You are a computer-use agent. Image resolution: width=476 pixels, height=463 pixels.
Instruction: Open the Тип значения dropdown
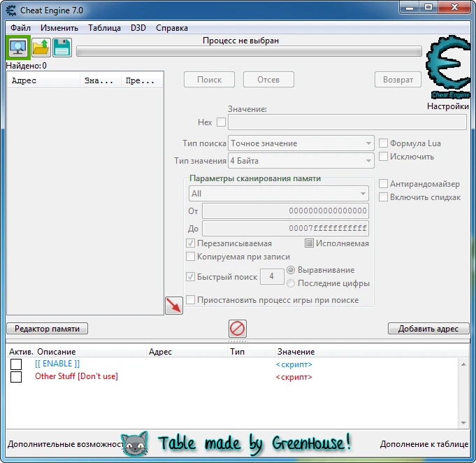[301, 161]
